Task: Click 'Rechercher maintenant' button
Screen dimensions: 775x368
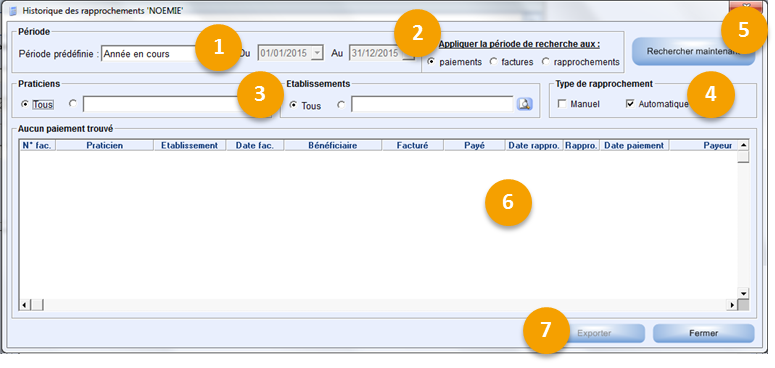Action: click(x=693, y=51)
